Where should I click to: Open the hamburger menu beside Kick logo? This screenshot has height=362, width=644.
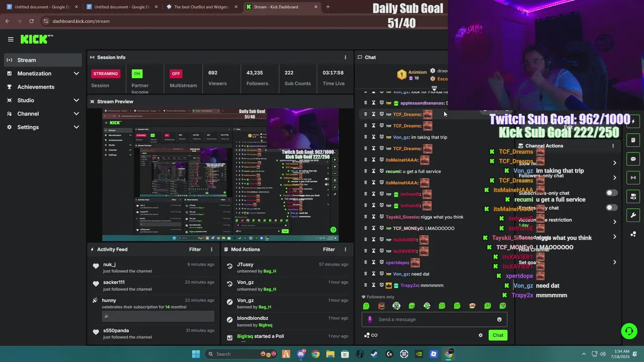11,39
